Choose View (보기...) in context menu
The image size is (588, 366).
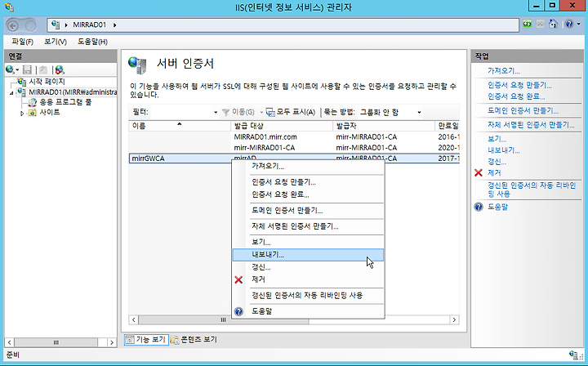pyautogui.click(x=308, y=243)
